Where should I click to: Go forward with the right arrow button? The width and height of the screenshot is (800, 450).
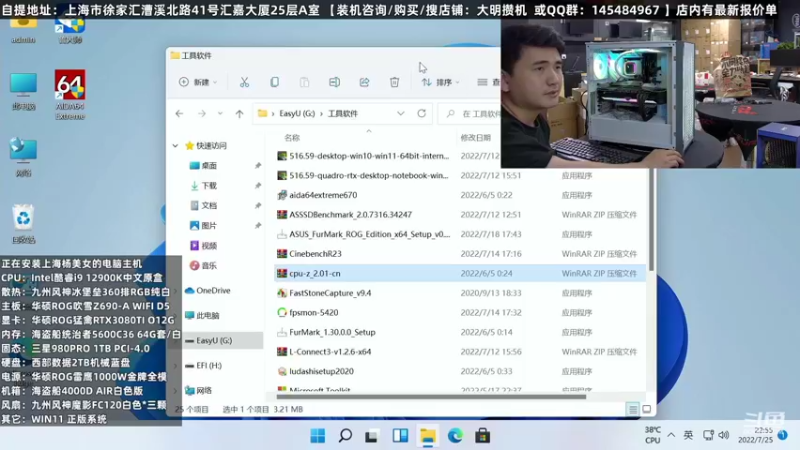tap(202, 114)
